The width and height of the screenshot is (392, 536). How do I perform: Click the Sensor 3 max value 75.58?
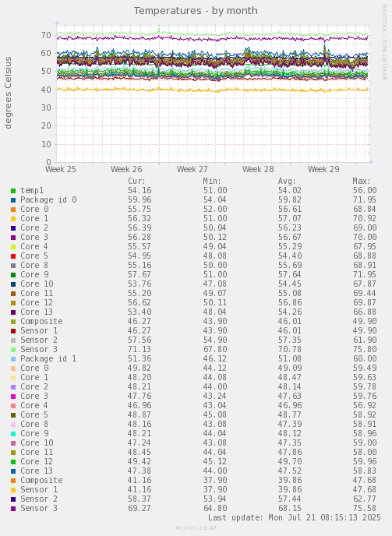[x=365, y=508]
